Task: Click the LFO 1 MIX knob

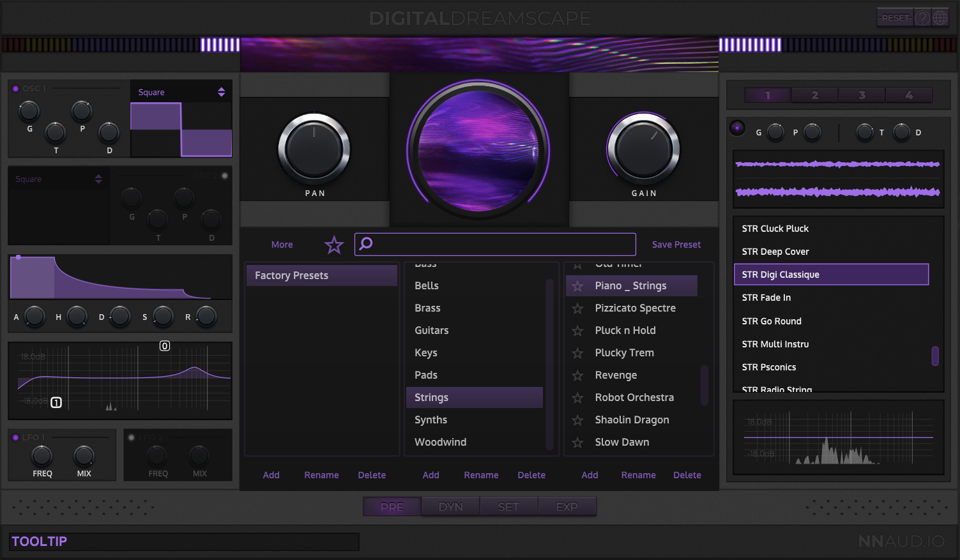Action: (84, 455)
